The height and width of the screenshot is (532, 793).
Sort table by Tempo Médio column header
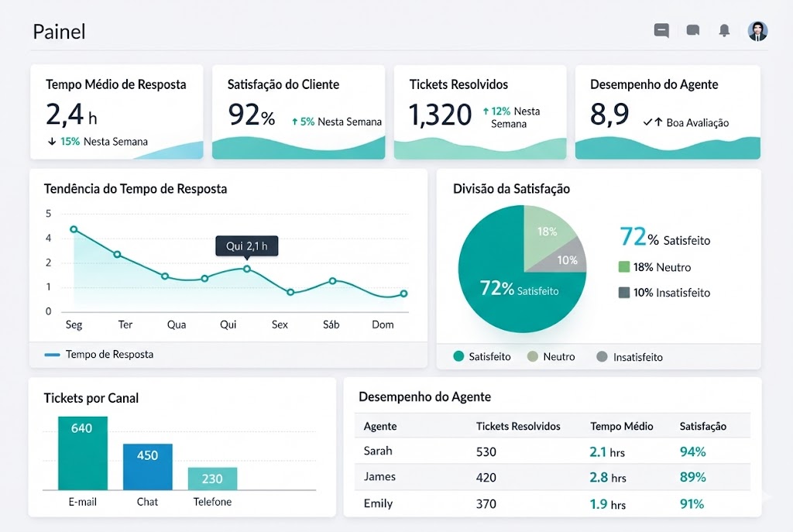pyautogui.click(x=621, y=426)
